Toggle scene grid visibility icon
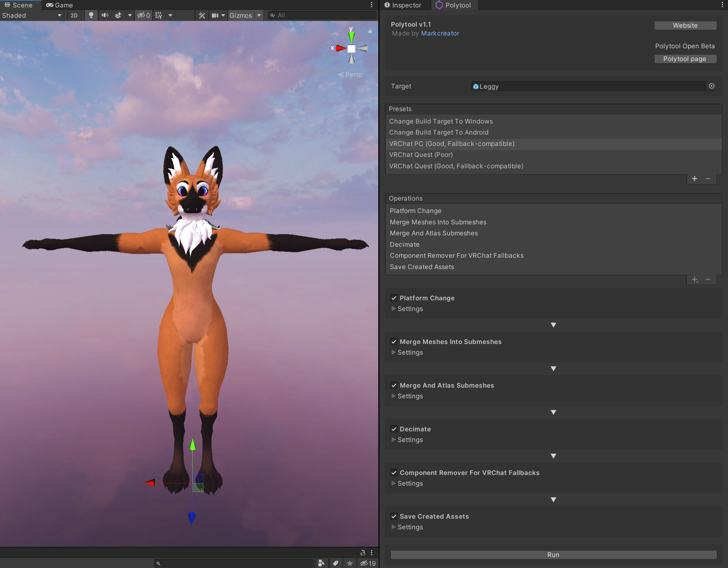The height and width of the screenshot is (568, 728). click(x=159, y=15)
